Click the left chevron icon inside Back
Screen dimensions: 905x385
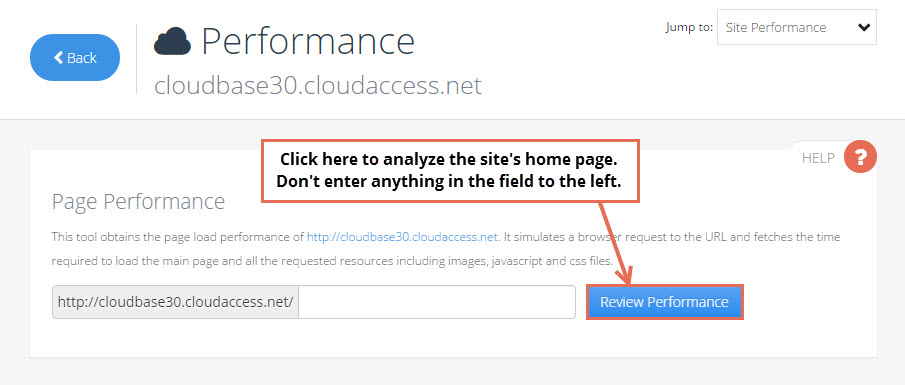(x=58, y=57)
